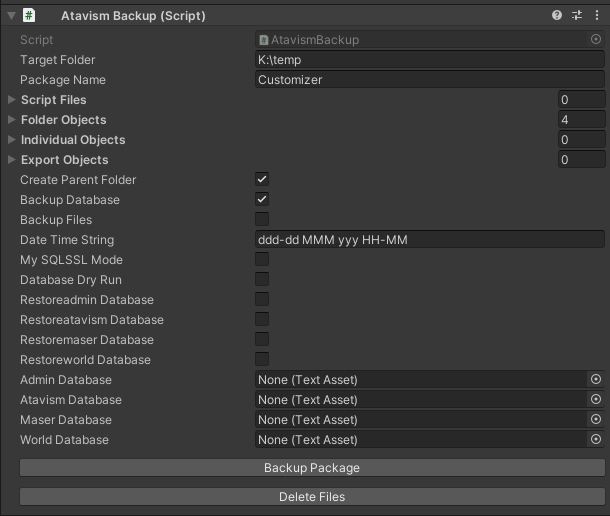Image resolution: width=610 pixels, height=516 pixels.
Task: Open object picker for Atavism Database
Action: [x=596, y=400]
